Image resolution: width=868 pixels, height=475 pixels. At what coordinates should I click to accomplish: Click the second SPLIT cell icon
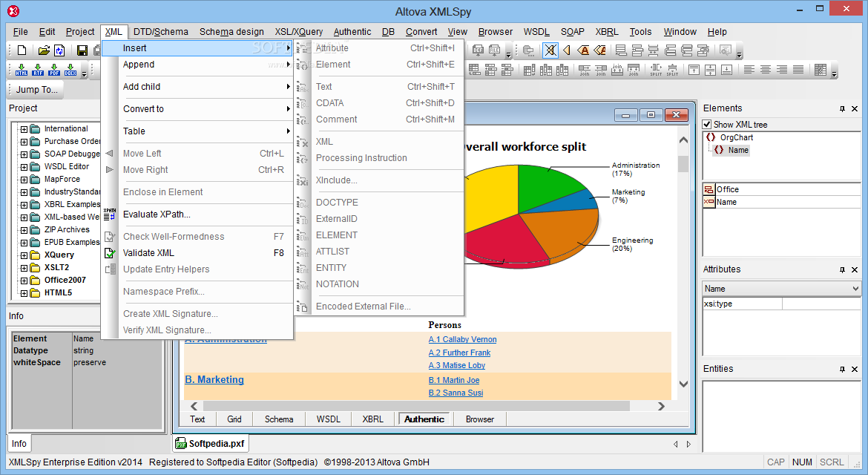click(673, 70)
